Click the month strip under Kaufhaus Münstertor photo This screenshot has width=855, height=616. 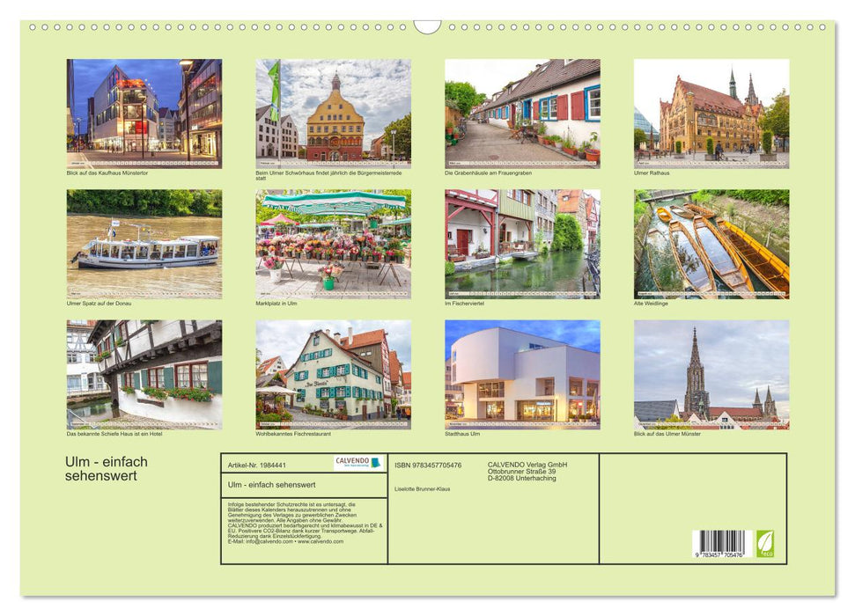click(144, 161)
